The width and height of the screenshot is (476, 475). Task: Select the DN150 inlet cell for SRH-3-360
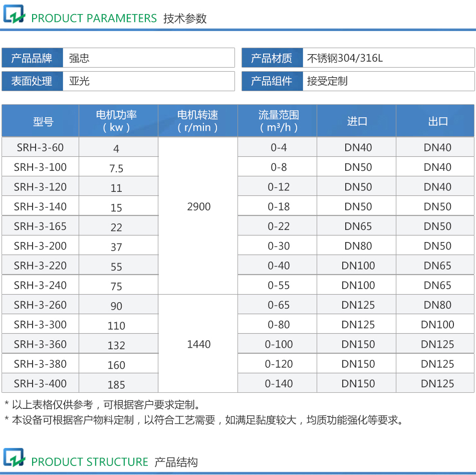click(356, 344)
